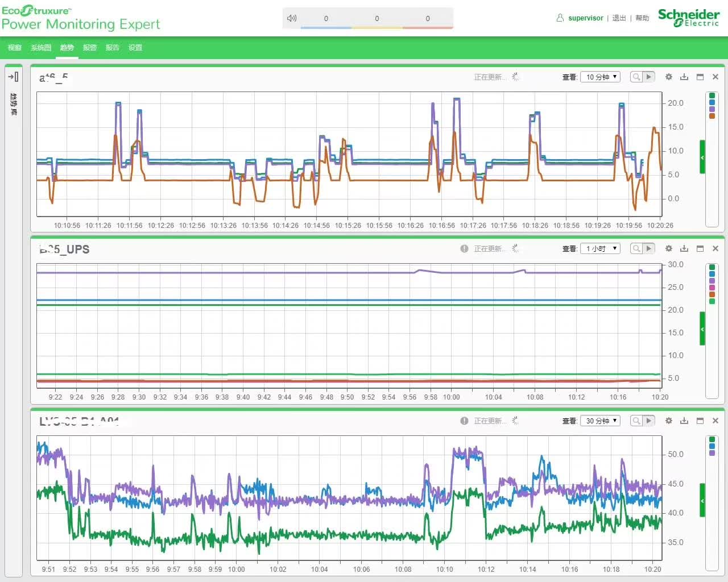Click warning info icon on UPS panel

click(464, 248)
